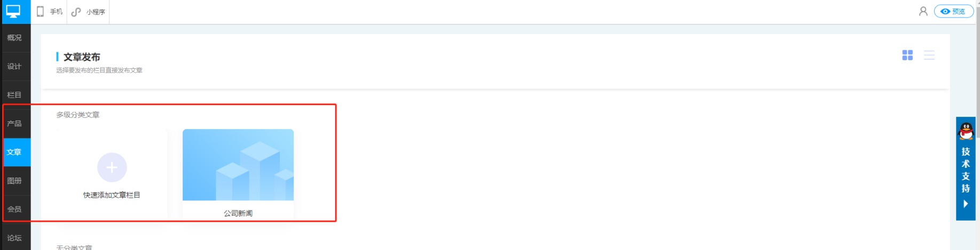Select the 文章 sidebar item
The height and width of the screenshot is (250, 980).
[14, 152]
